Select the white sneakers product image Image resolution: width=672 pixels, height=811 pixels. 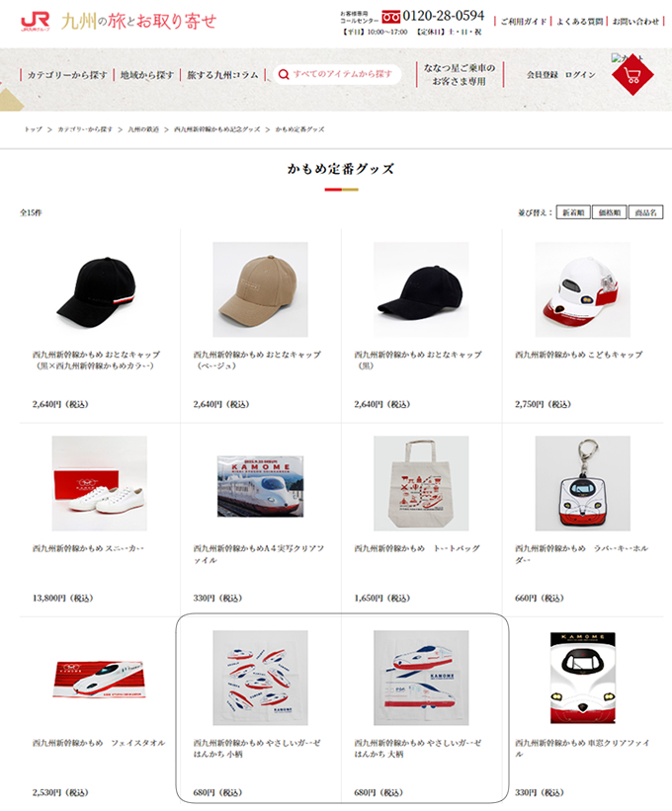[x=100, y=483]
